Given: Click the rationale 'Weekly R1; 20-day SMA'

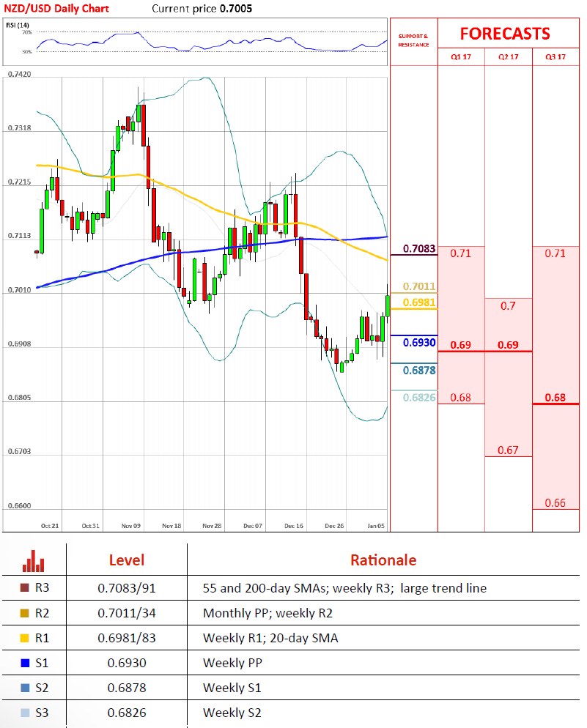Looking at the screenshot, I should point(270,639).
